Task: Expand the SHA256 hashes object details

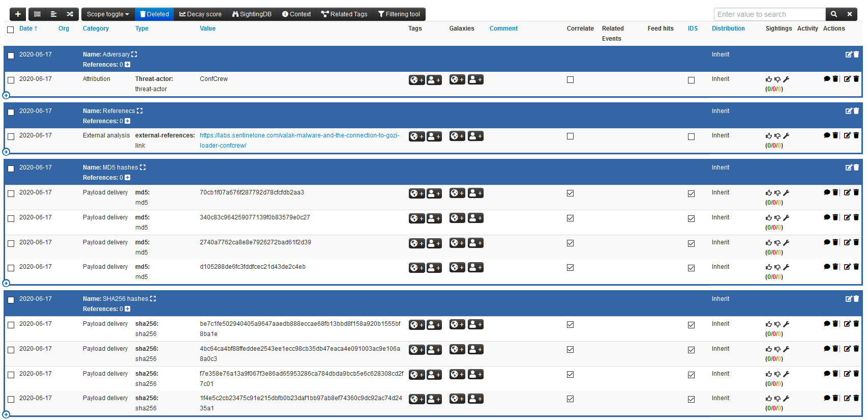Action: (153, 299)
